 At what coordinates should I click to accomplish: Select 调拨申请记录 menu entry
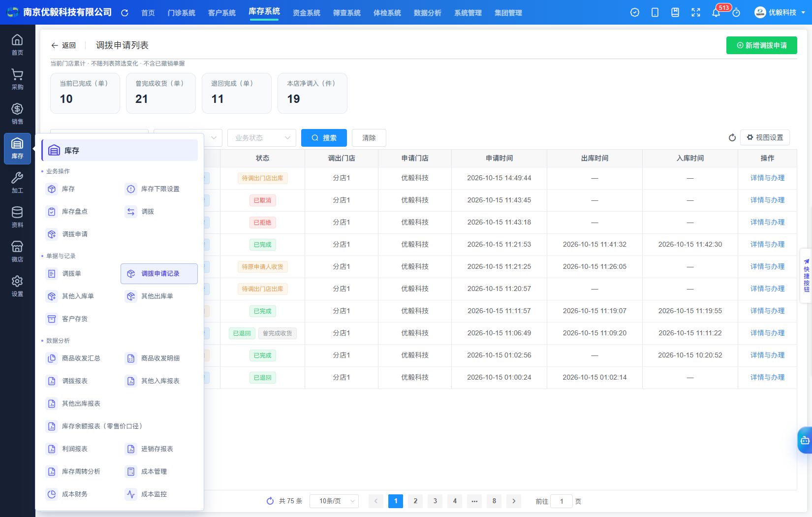(159, 274)
